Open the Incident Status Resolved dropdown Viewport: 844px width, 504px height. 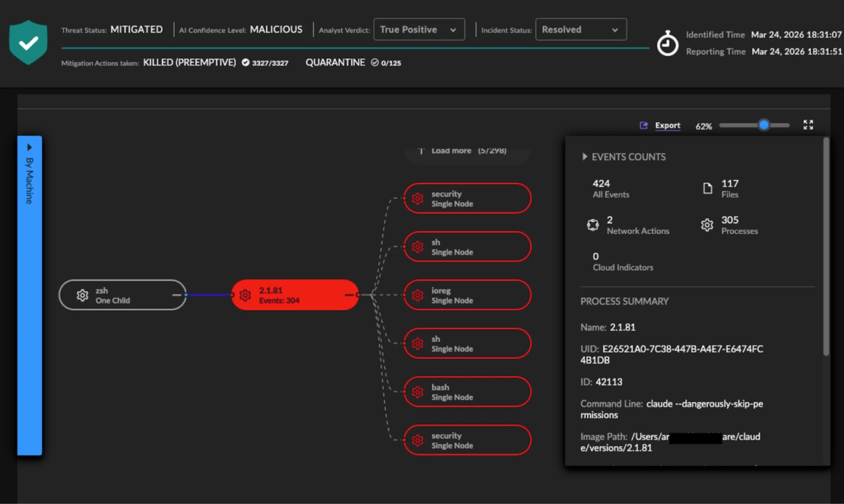click(x=581, y=29)
